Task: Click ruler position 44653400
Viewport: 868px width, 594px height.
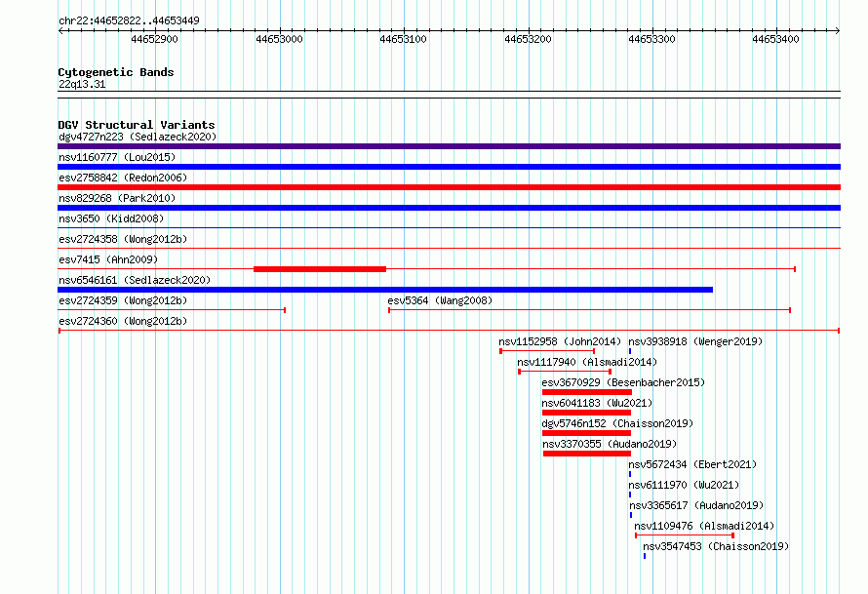Action: (x=775, y=39)
